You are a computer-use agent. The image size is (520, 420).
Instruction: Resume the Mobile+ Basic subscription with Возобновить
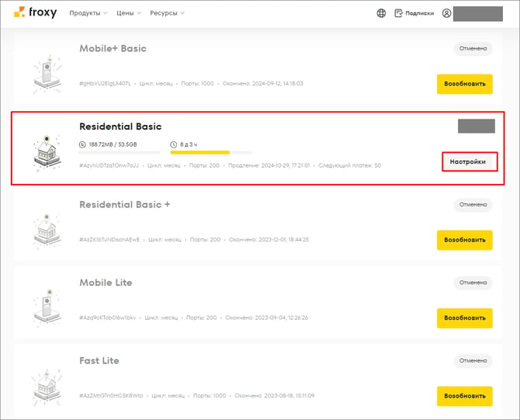pos(465,84)
